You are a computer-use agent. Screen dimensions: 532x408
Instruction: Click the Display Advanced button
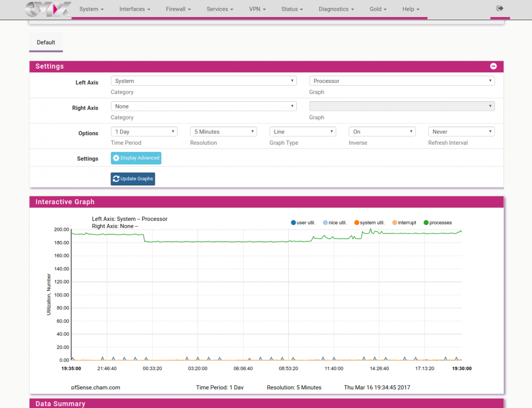pos(136,158)
